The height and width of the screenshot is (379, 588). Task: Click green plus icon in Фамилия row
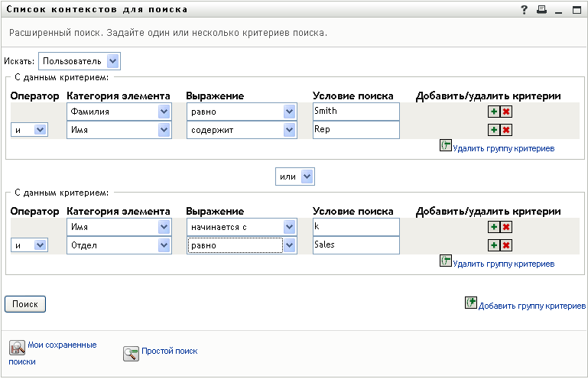tap(494, 112)
